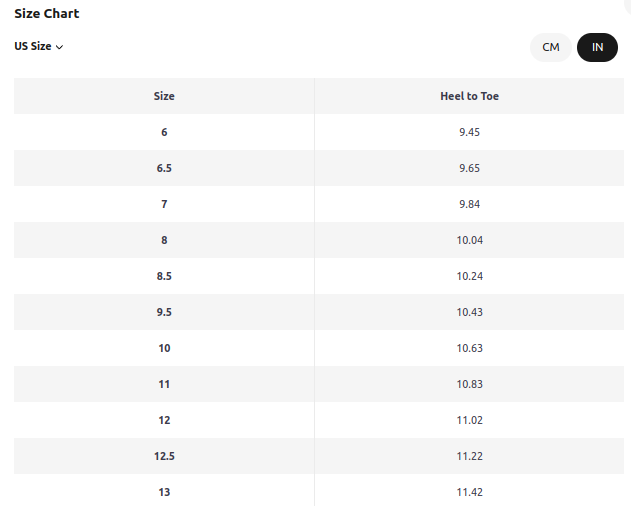The height and width of the screenshot is (506, 631).
Task: Select the size 11 row
Action: (x=319, y=384)
